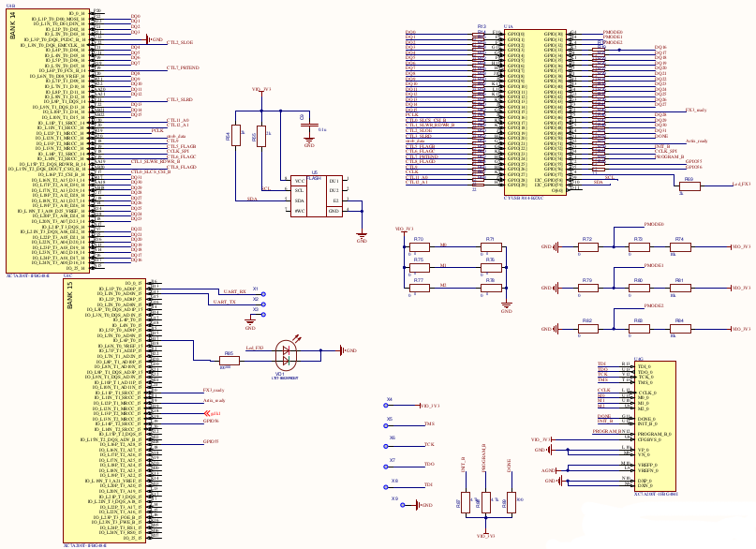Viewport: 756px width, 549px height.
Task: Click the GND symbol right of VD1 LED
Action: point(348,350)
